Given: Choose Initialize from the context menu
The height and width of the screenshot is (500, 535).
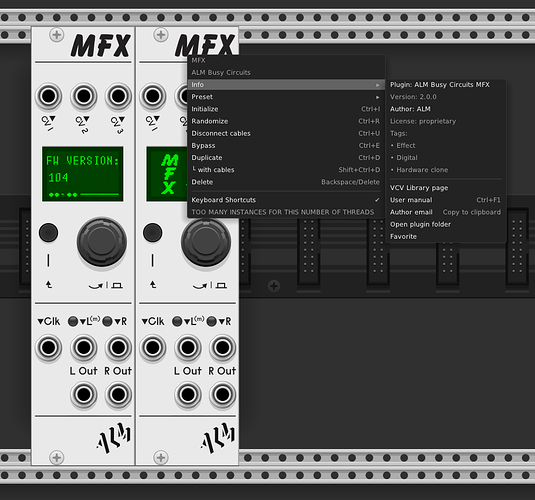Looking at the screenshot, I should coord(286,109).
